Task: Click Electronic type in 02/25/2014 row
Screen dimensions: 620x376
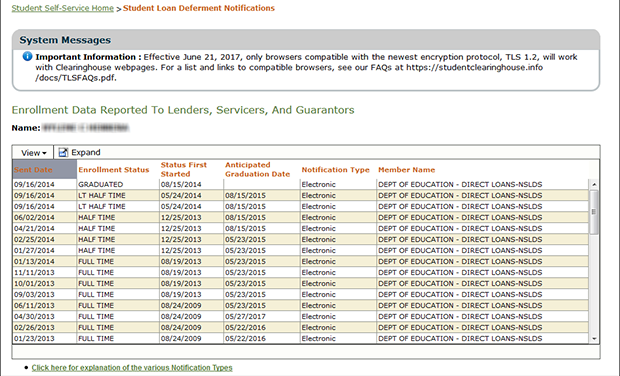Action: [338, 240]
